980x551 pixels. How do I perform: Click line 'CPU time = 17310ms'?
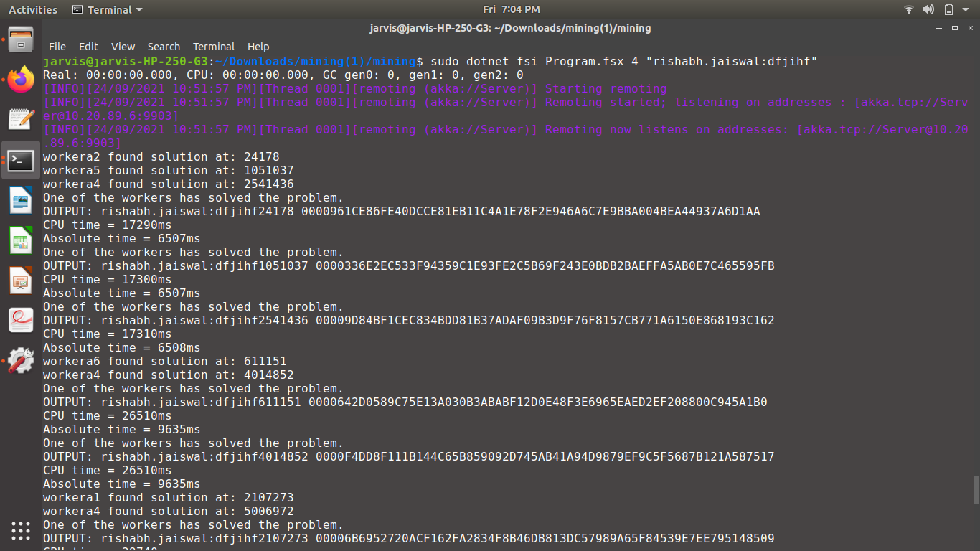pos(108,334)
